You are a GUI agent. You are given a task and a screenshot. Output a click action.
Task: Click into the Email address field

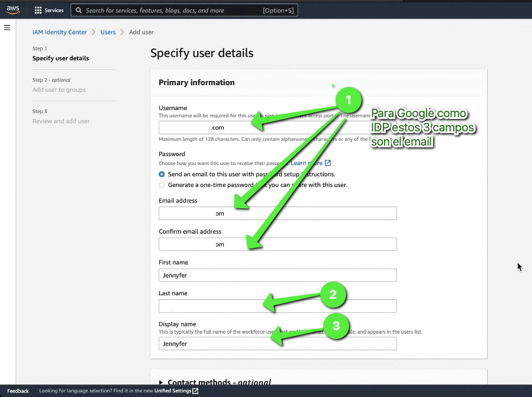(278, 214)
